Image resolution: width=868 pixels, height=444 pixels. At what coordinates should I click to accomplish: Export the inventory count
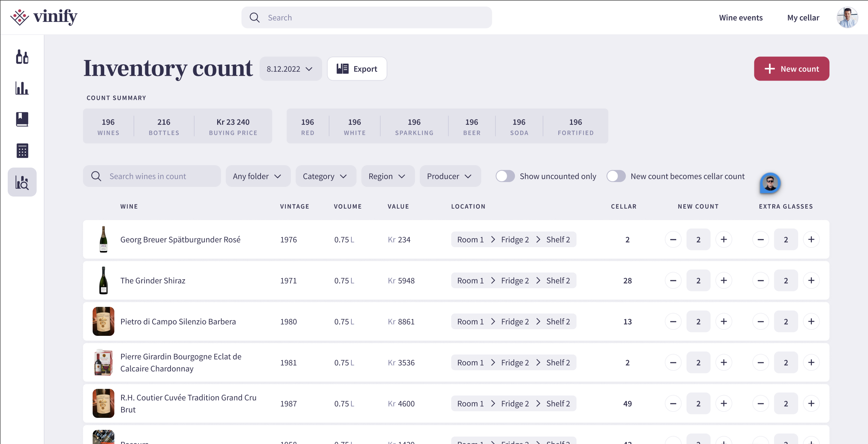357,69
